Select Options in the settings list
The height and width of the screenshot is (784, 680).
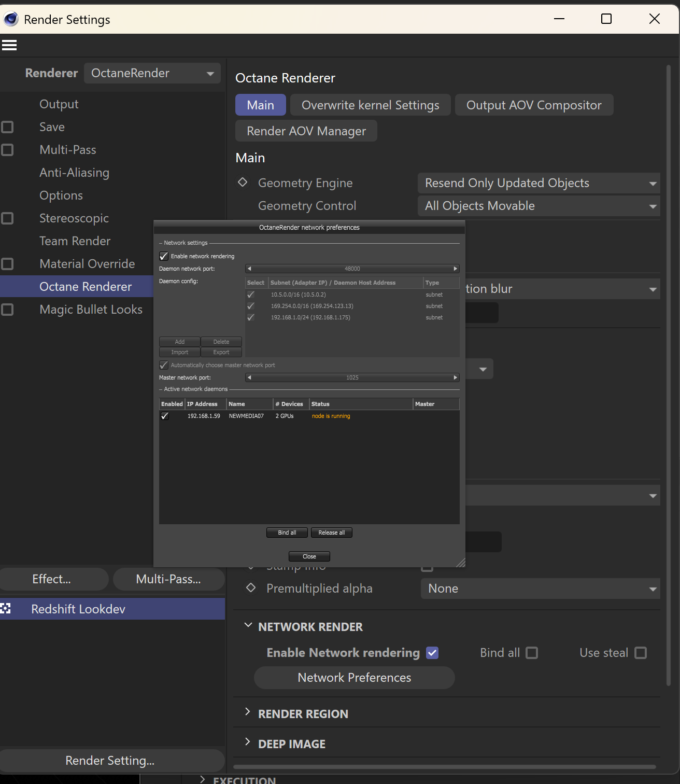(x=61, y=195)
